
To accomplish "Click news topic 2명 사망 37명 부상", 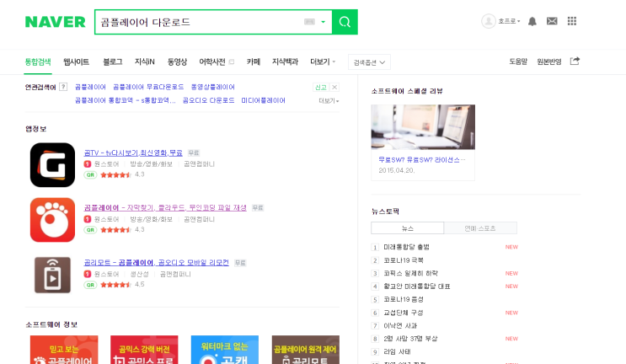I will tap(410, 339).
